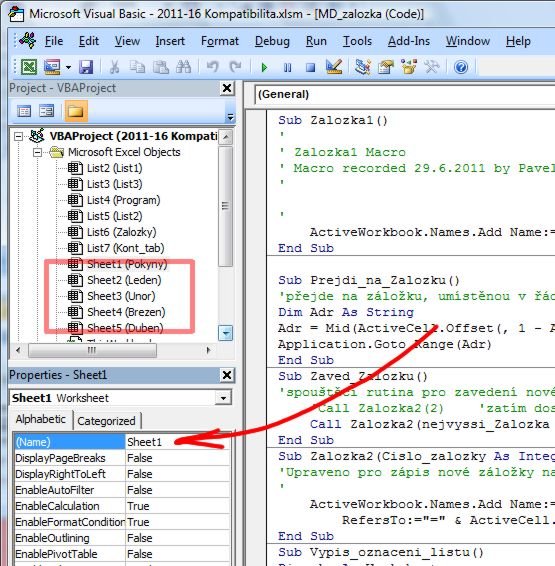Select Sheet1 (Pokyny) in project tree

127,264
